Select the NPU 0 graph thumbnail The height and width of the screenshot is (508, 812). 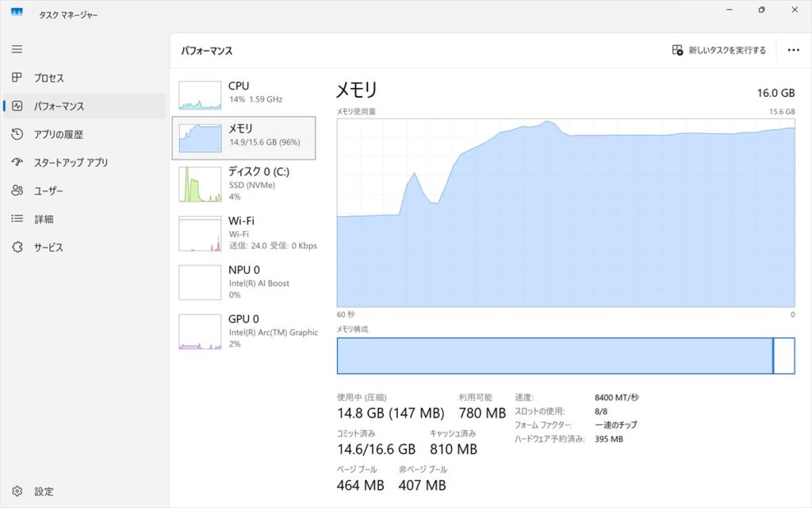click(x=200, y=283)
